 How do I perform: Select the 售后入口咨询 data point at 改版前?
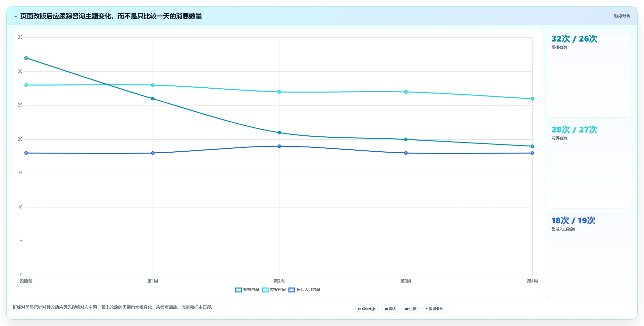point(26,153)
